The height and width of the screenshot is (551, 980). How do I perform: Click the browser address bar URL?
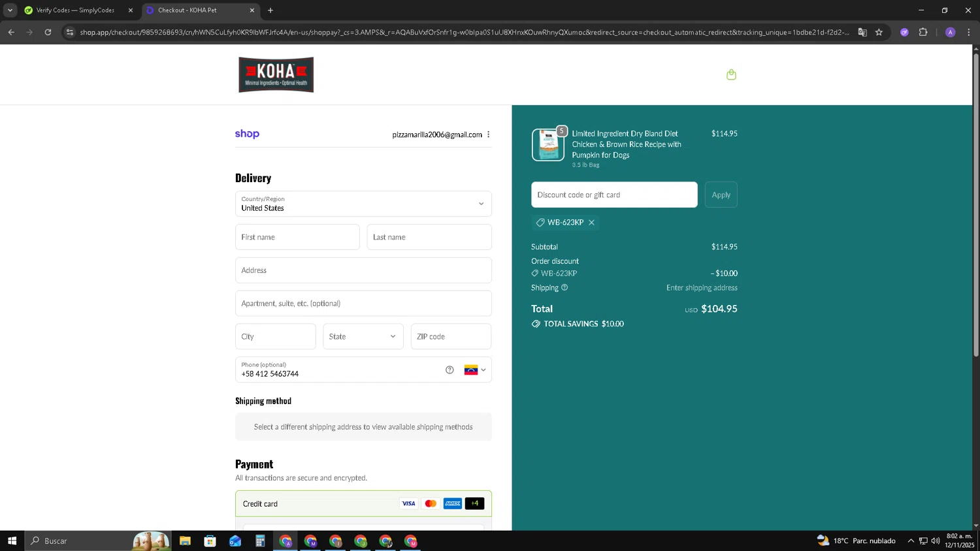click(464, 32)
